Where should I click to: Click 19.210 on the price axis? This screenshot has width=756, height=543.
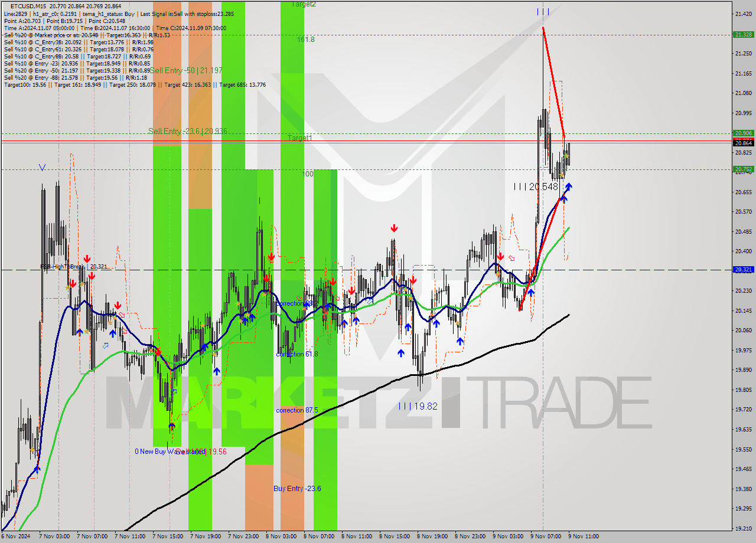(743, 528)
